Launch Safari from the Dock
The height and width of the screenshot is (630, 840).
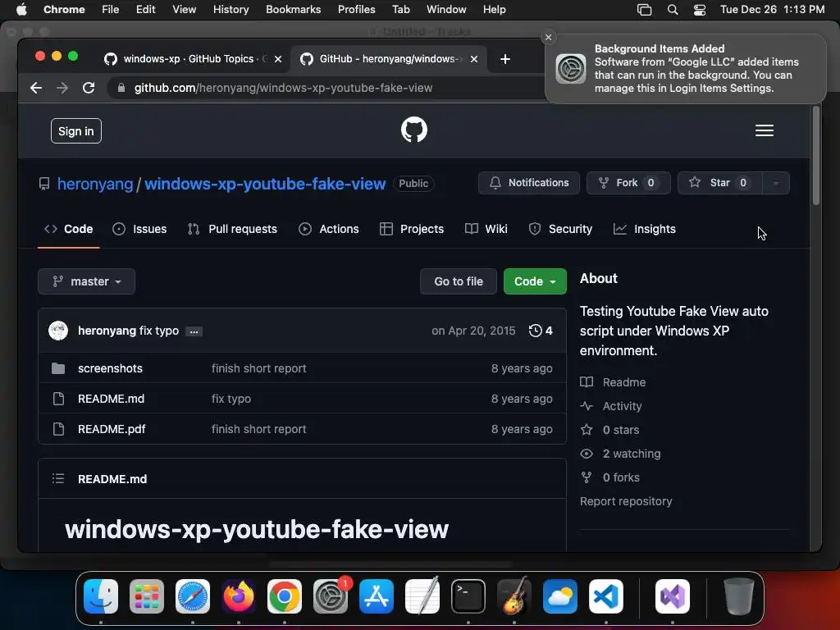click(x=193, y=596)
